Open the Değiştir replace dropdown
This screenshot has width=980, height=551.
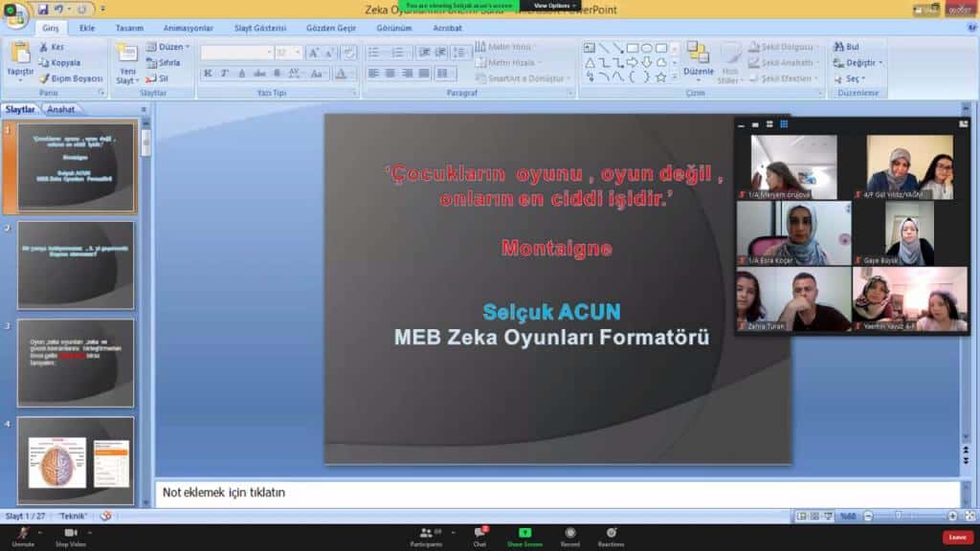tap(858, 62)
